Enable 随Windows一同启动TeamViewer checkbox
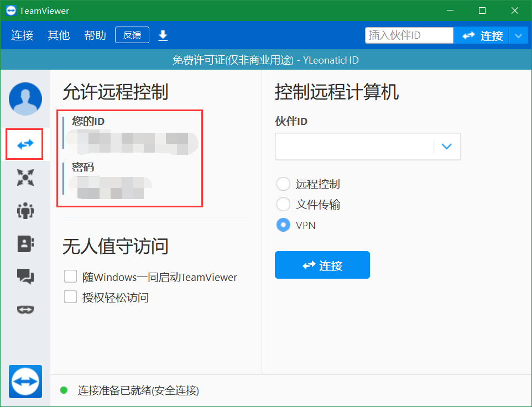 pos(71,276)
